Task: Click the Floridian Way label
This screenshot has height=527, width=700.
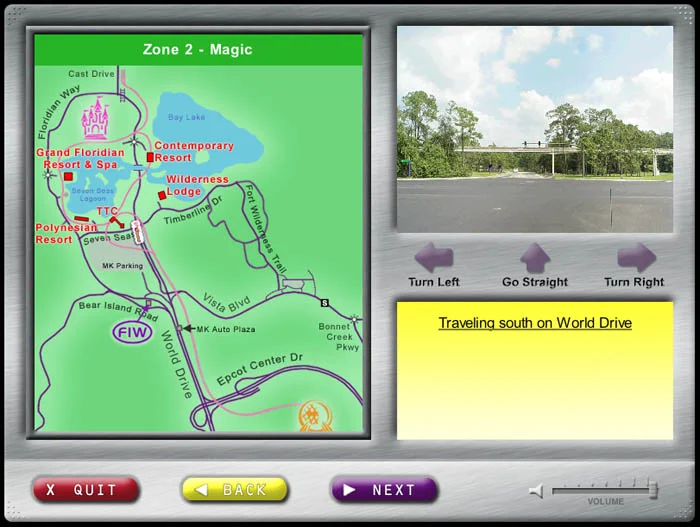Action: (x=58, y=111)
